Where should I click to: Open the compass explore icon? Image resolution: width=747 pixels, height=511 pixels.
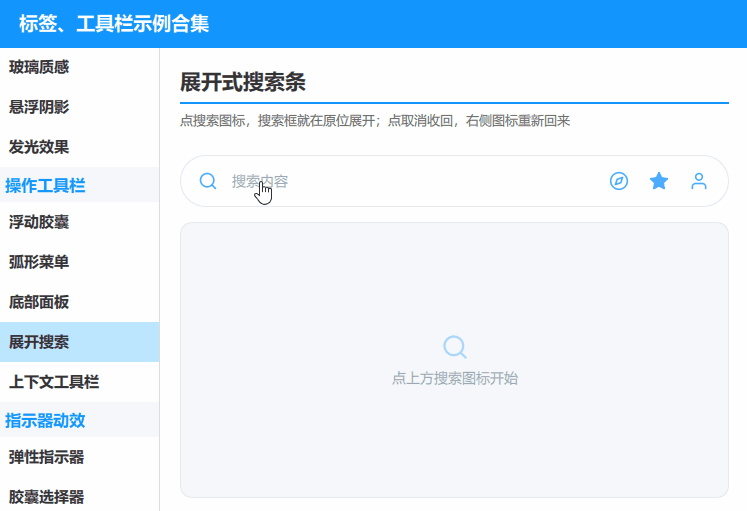(618, 181)
